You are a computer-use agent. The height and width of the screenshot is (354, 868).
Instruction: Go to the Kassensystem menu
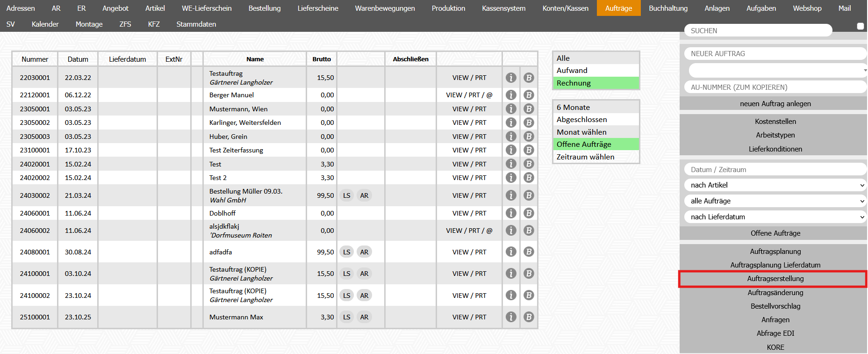[503, 8]
